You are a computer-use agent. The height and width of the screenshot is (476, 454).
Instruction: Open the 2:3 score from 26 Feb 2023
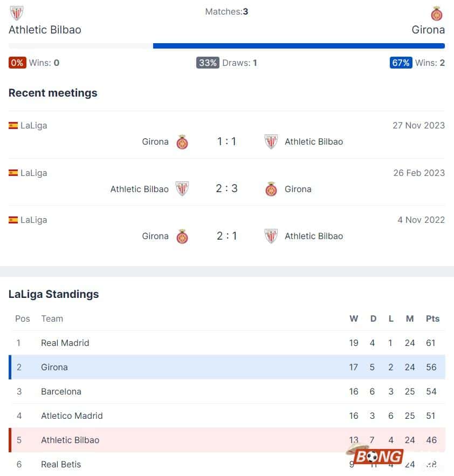coord(226,188)
